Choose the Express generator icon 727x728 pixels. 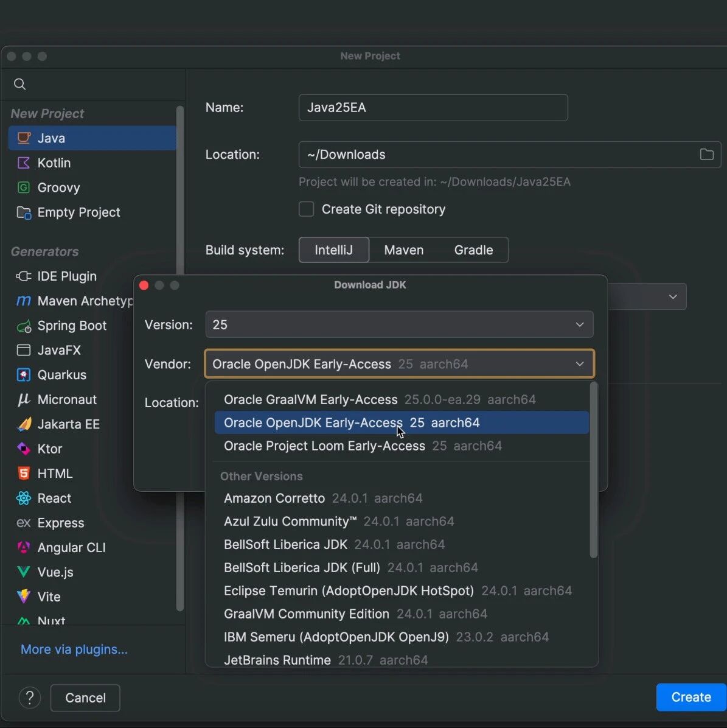24,523
